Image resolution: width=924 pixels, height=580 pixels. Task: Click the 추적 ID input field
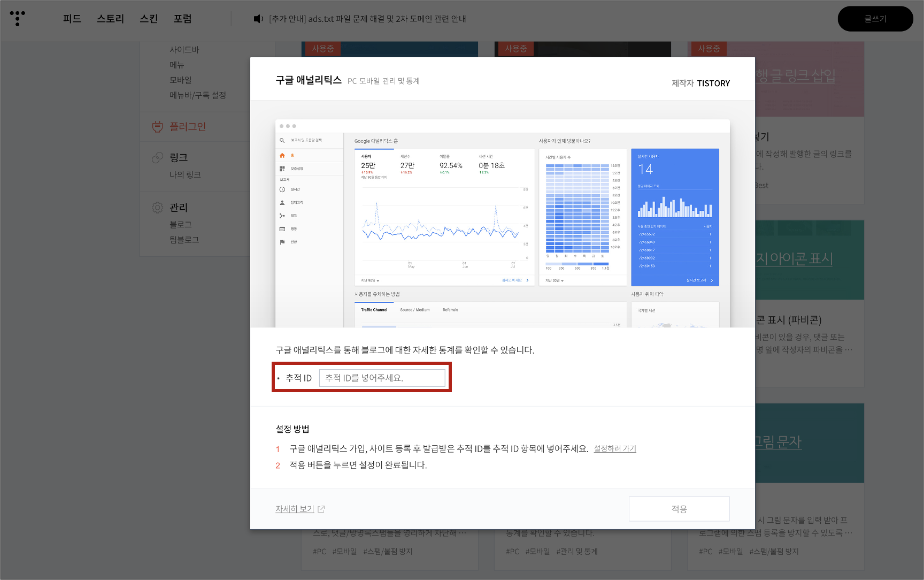click(382, 378)
